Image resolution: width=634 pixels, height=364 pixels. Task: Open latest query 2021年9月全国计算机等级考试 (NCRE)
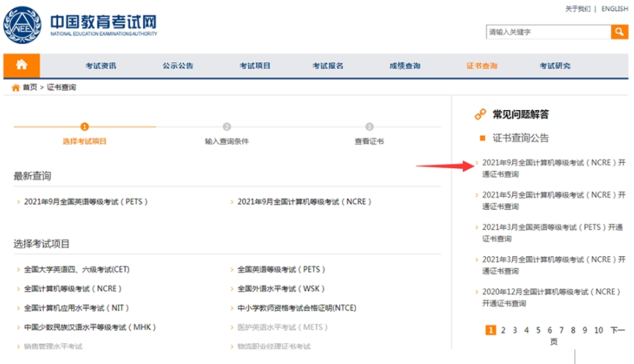(x=304, y=201)
